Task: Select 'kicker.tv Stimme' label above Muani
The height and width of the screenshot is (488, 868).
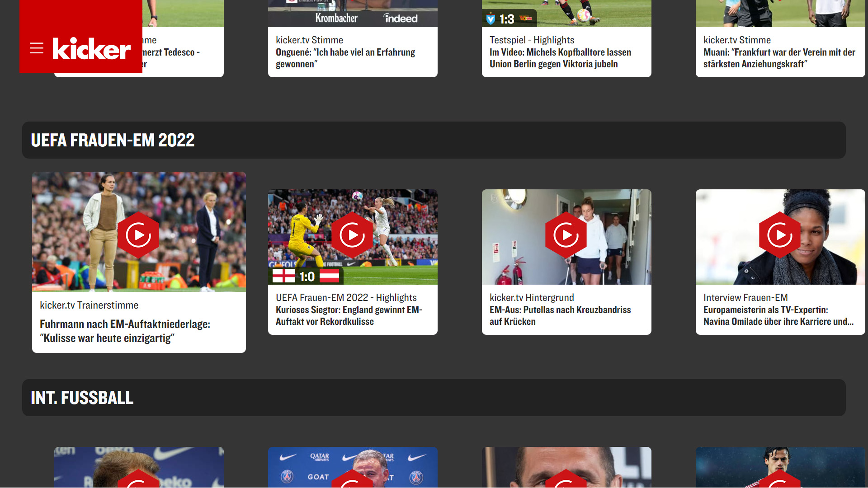Action: pos(737,40)
